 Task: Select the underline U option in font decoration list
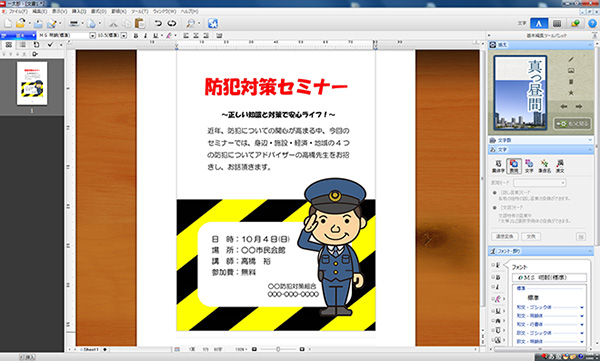497,311
